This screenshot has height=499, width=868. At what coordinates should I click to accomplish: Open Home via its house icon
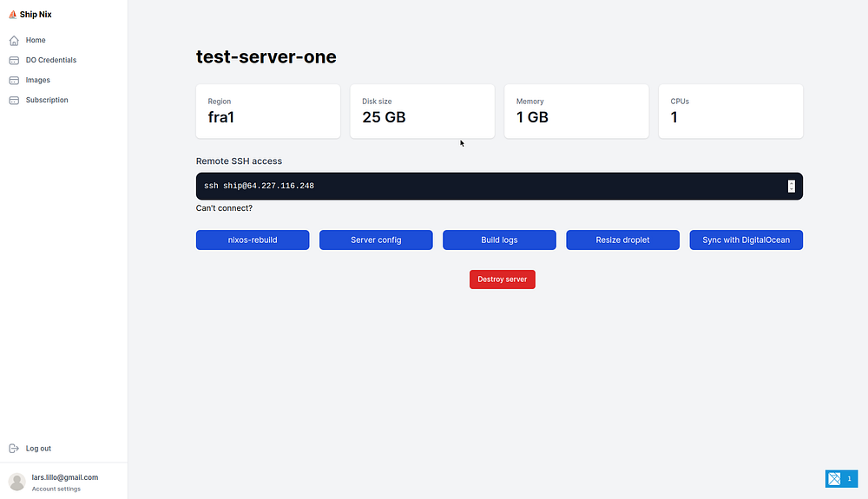pos(14,41)
